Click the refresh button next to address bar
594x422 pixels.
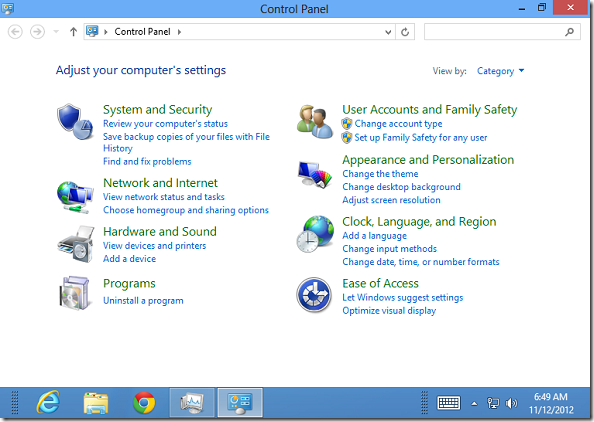(405, 32)
